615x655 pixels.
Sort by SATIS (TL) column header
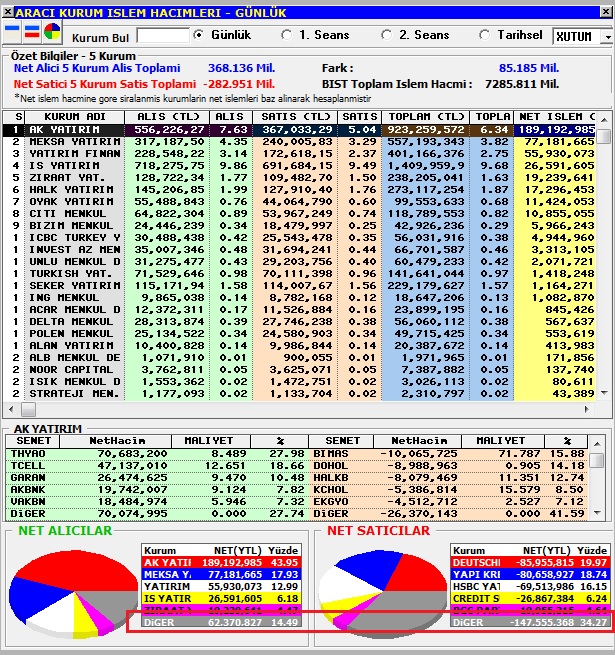(295, 117)
